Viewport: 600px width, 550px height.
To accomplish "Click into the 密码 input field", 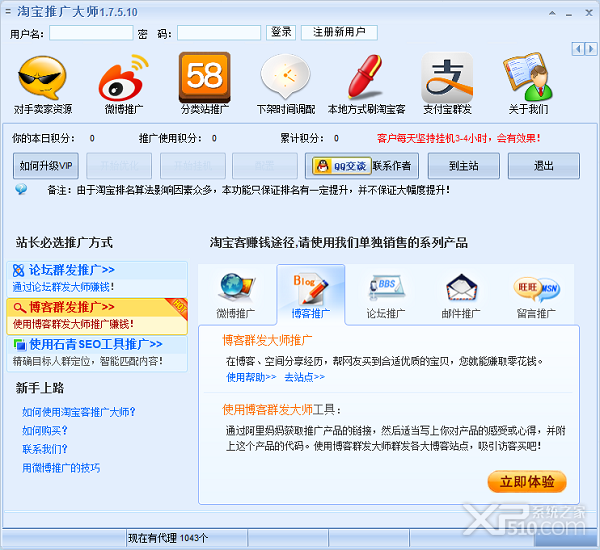I will click(219, 33).
